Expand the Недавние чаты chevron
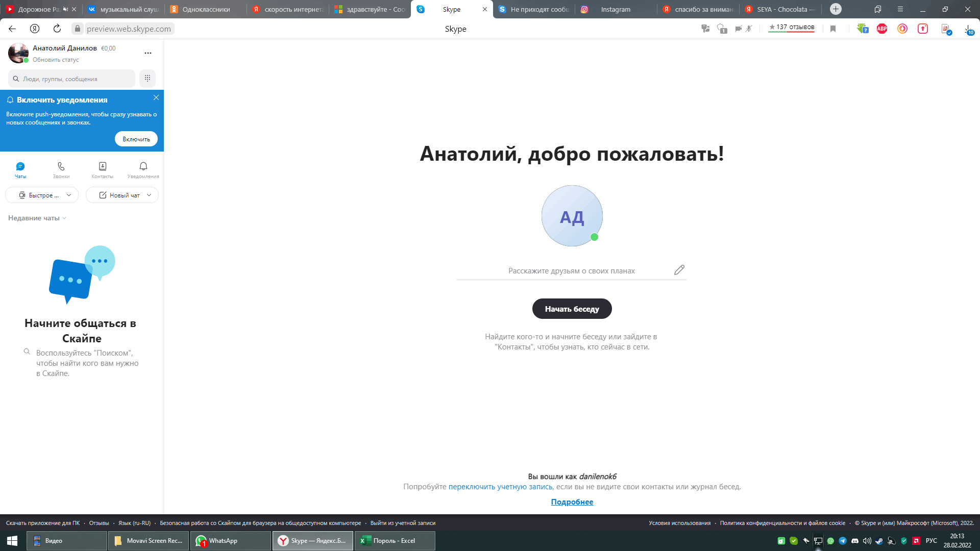980x551 pixels. point(65,218)
